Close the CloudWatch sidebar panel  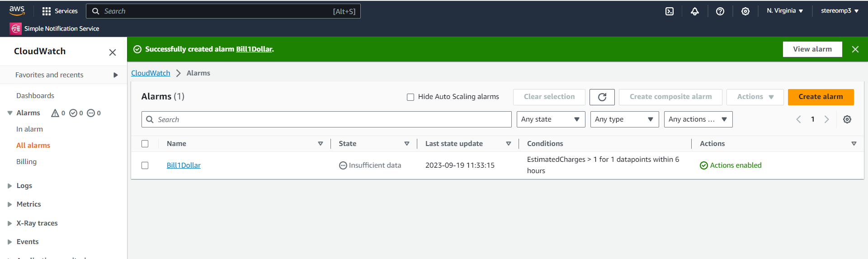click(113, 52)
